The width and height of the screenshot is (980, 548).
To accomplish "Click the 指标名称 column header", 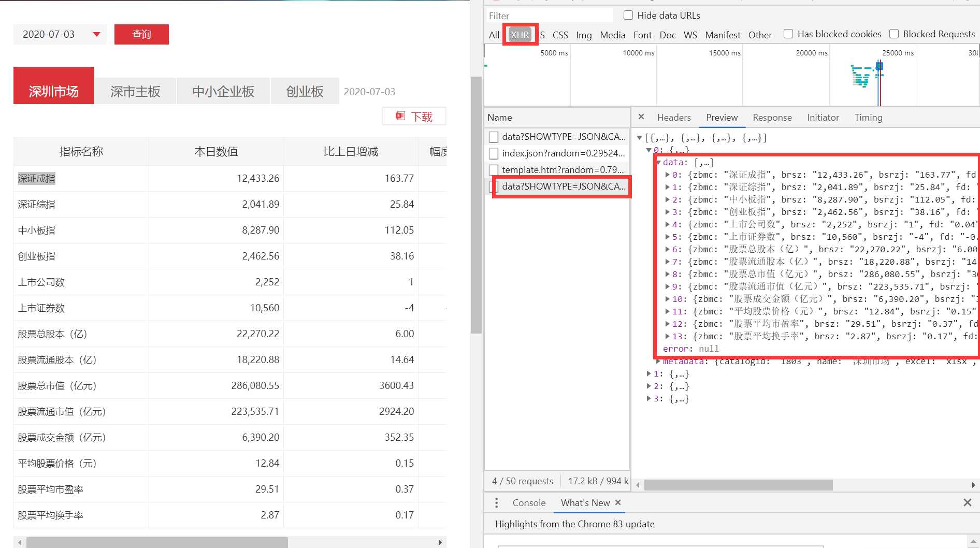I will pos(81,151).
